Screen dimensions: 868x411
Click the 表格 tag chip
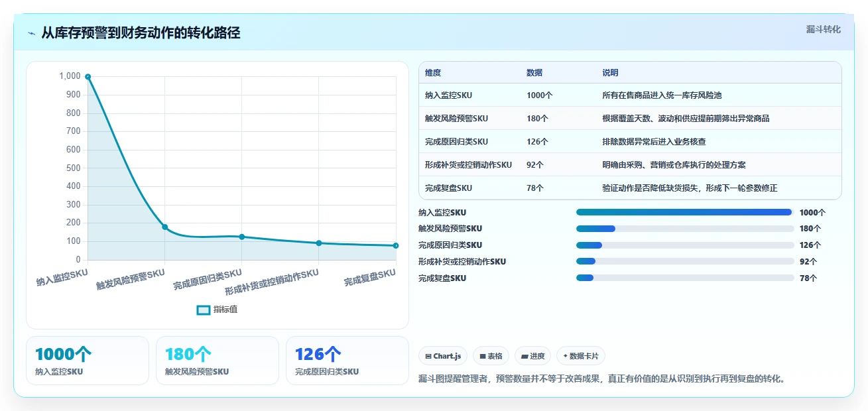click(491, 356)
